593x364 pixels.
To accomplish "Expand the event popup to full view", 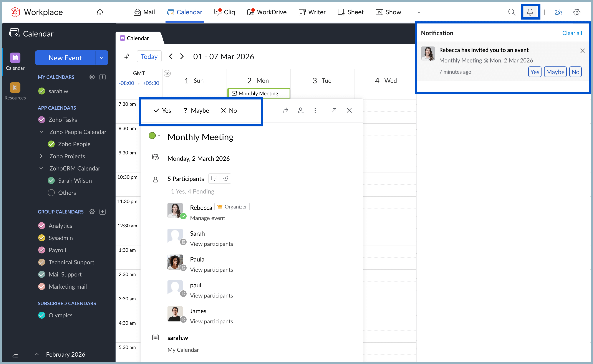I will coord(334,110).
